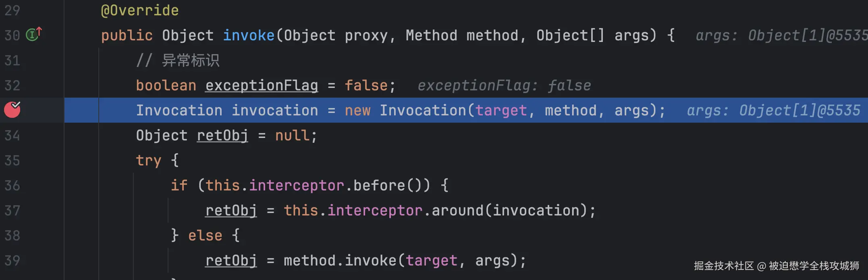Click method.invoke on line 39
Image resolution: width=868 pixels, height=280 pixels.
[340, 261]
